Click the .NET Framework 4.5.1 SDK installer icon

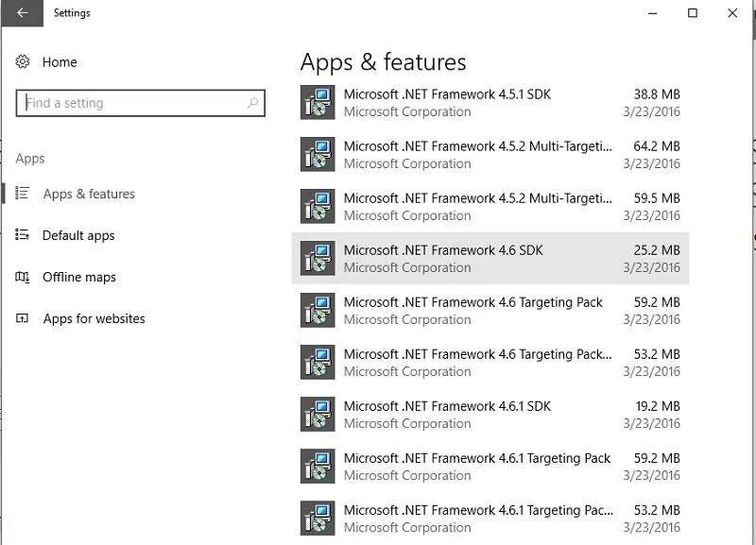point(318,102)
